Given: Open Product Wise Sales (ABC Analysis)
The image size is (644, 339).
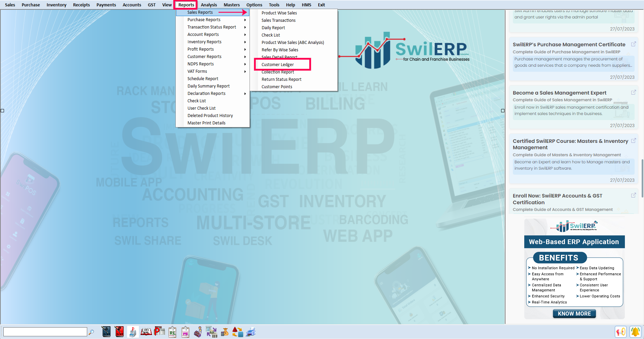Looking at the screenshot, I should [x=293, y=43].
